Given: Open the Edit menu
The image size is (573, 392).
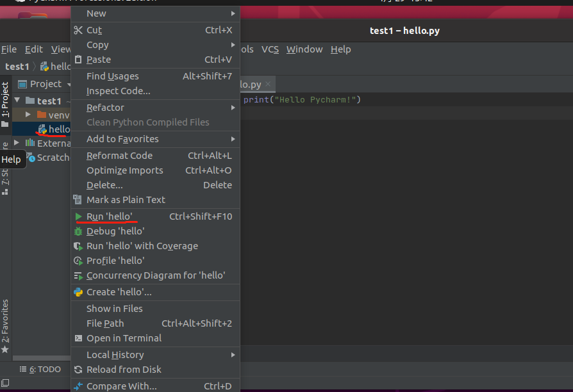Looking at the screenshot, I should 33,49.
